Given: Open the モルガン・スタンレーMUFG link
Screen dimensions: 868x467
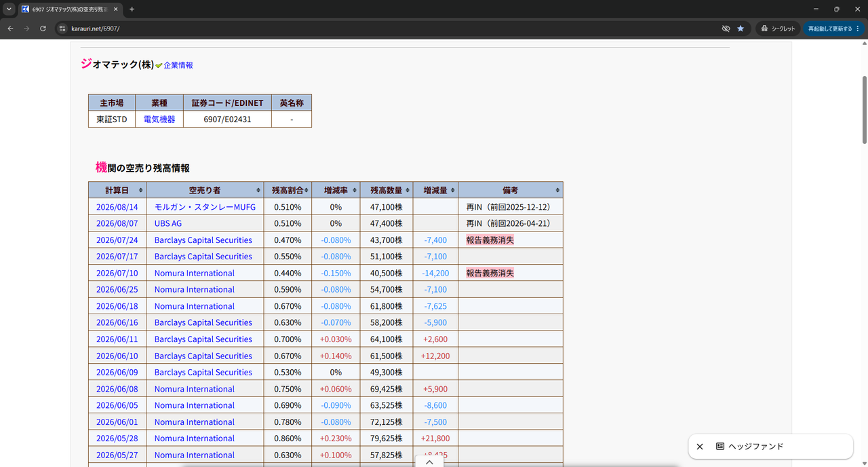Looking at the screenshot, I should coord(205,207).
